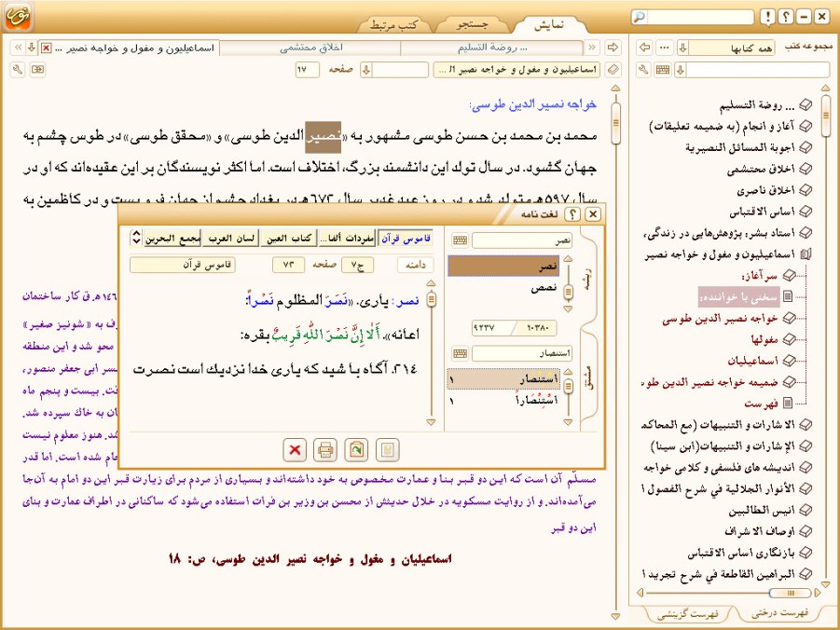840x630 pixels.
Task: Open the help question mark in the لغت نامه dialog
Action: (572, 214)
